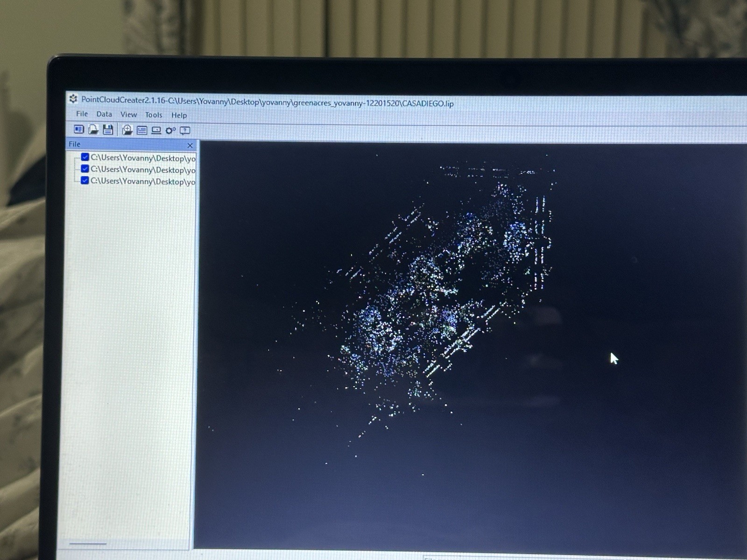This screenshot has width=747, height=560.
Task: Open the Help menu
Action: (179, 115)
